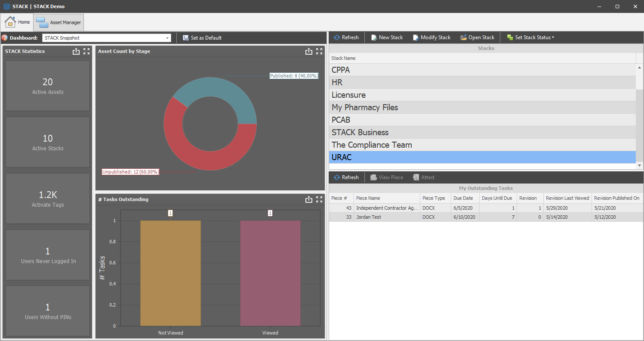Select the CPPA stack
Image resolution: width=644 pixels, height=341 pixels.
coord(482,70)
